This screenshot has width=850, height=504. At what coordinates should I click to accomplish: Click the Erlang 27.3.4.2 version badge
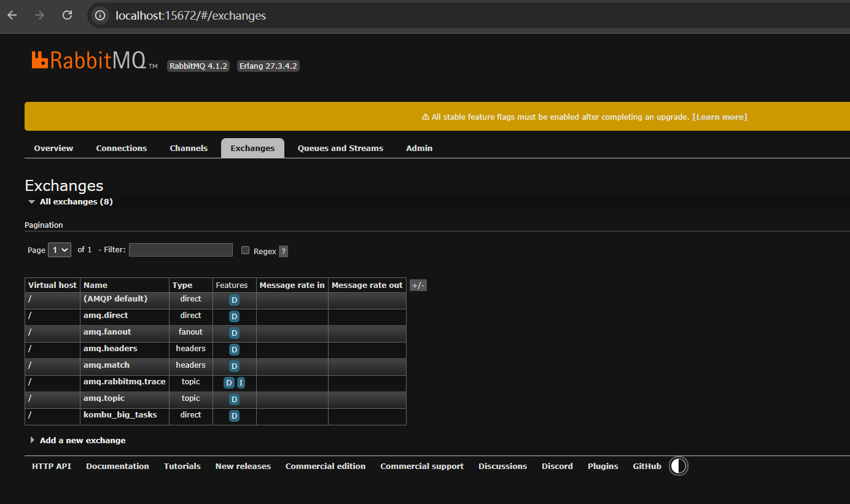[x=268, y=66]
